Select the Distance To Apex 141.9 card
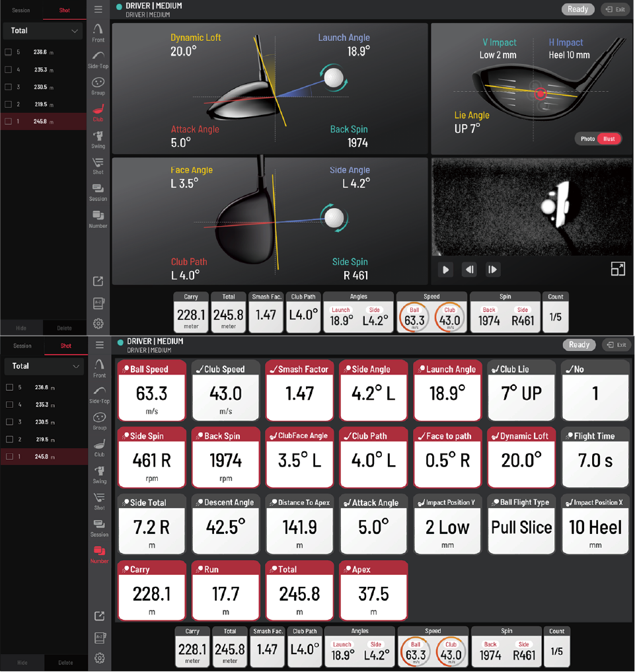This screenshot has width=635, height=672. point(299,524)
